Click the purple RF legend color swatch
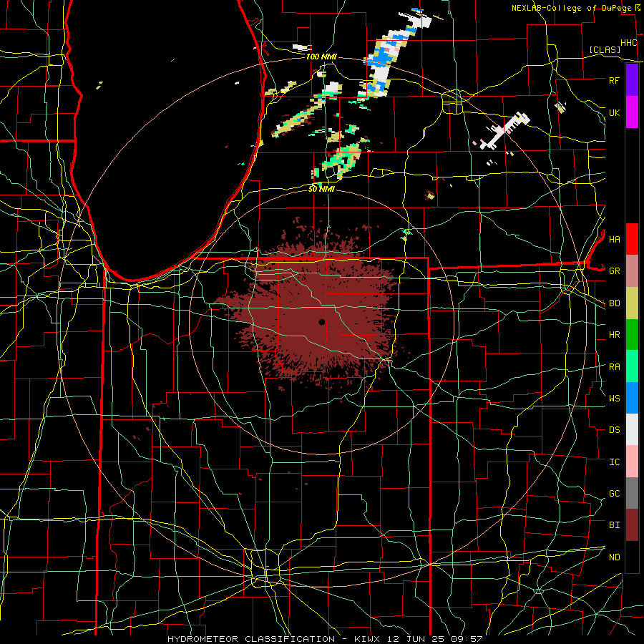Screen dimensions: 644x644 632,80
